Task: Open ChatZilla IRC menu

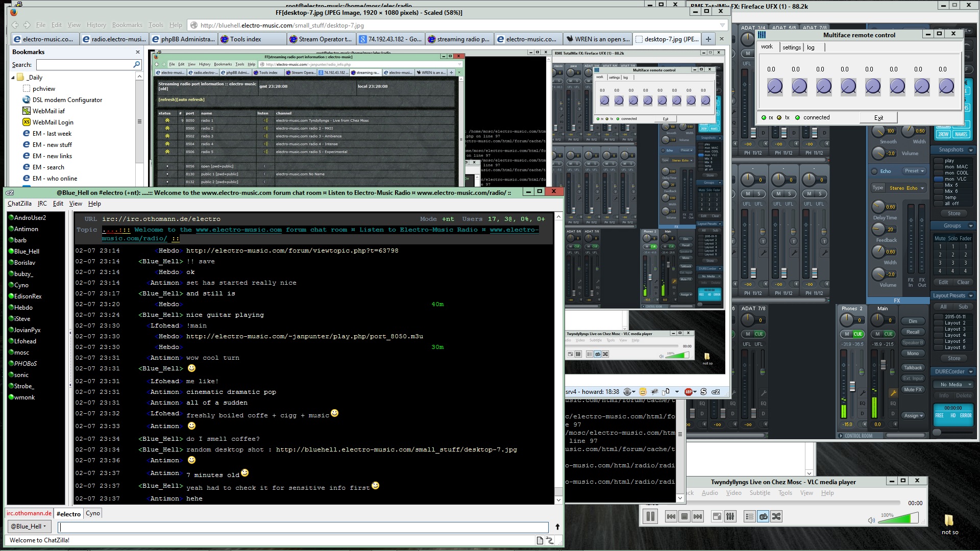Action: tap(42, 204)
